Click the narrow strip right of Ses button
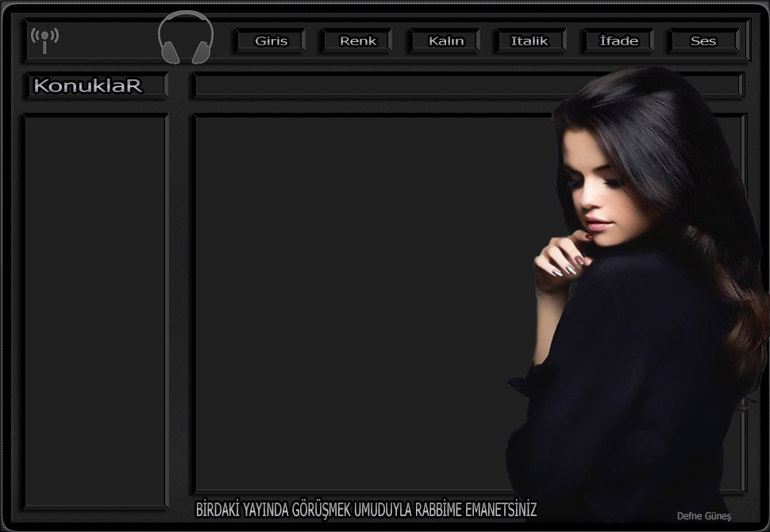This screenshot has width=770, height=532. point(747,40)
